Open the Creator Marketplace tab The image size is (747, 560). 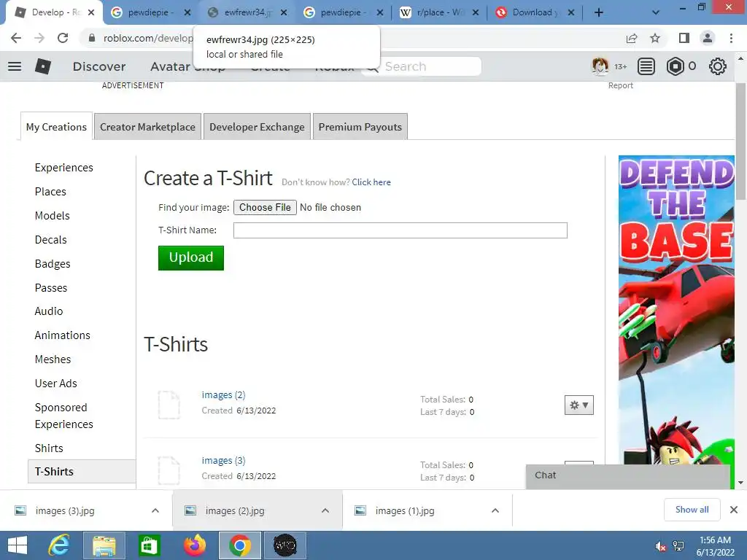click(147, 127)
